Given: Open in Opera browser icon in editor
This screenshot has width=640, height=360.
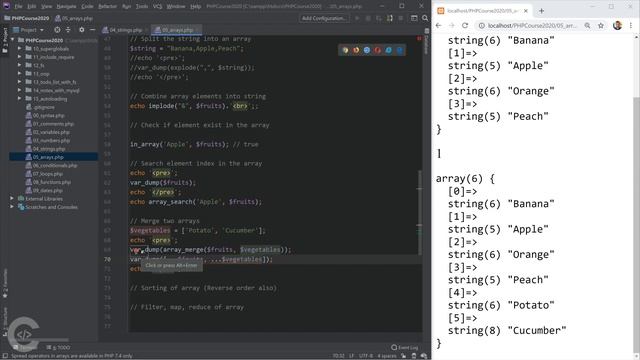Looking at the screenshot, I should coord(378,50).
